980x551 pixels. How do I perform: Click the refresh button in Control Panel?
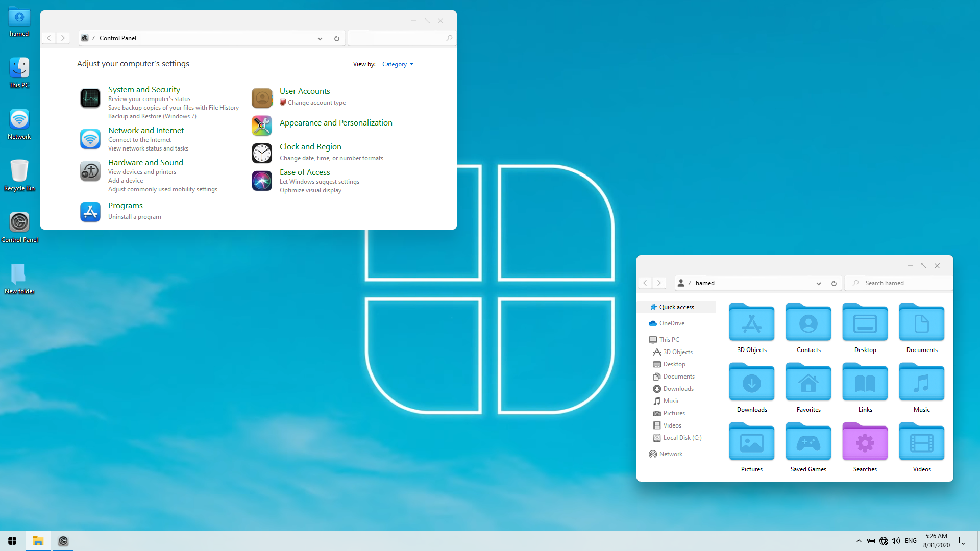click(x=336, y=38)
